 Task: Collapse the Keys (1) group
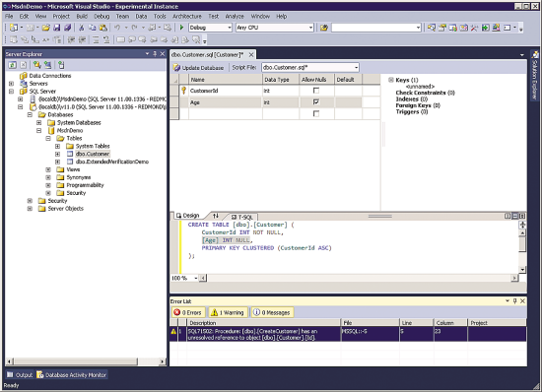tap(391, 80)
